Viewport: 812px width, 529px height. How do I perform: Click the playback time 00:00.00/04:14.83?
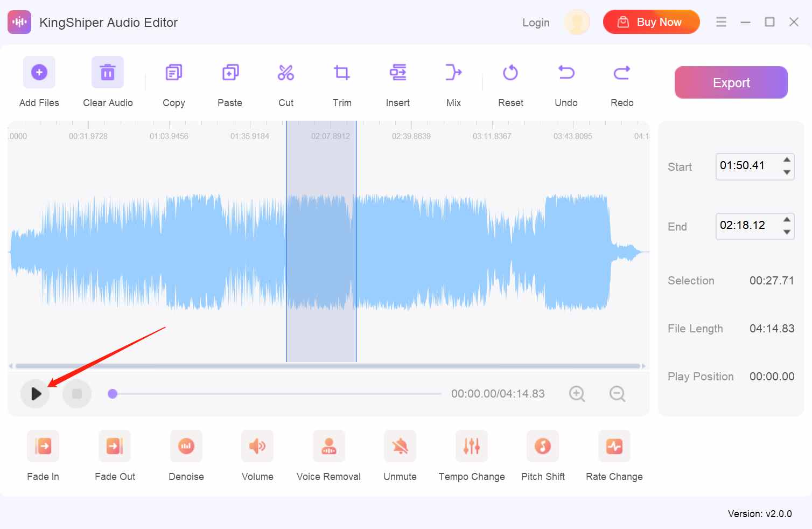point(498,394)
